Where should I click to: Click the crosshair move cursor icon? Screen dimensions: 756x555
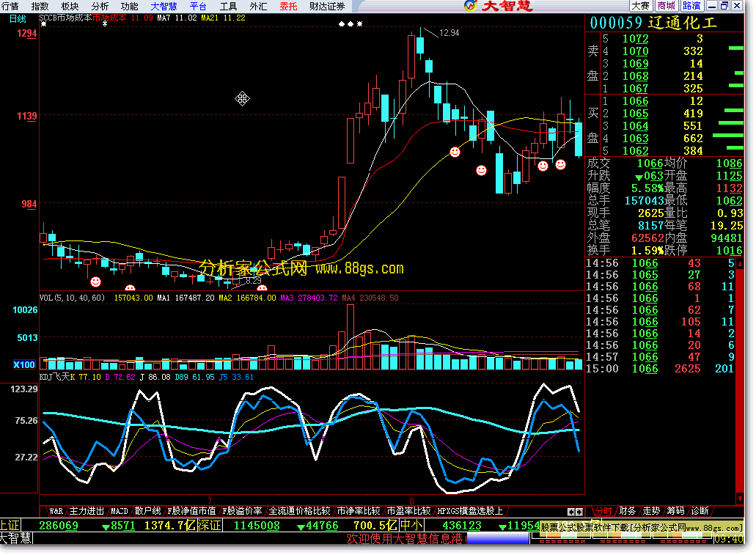point(242,99)
